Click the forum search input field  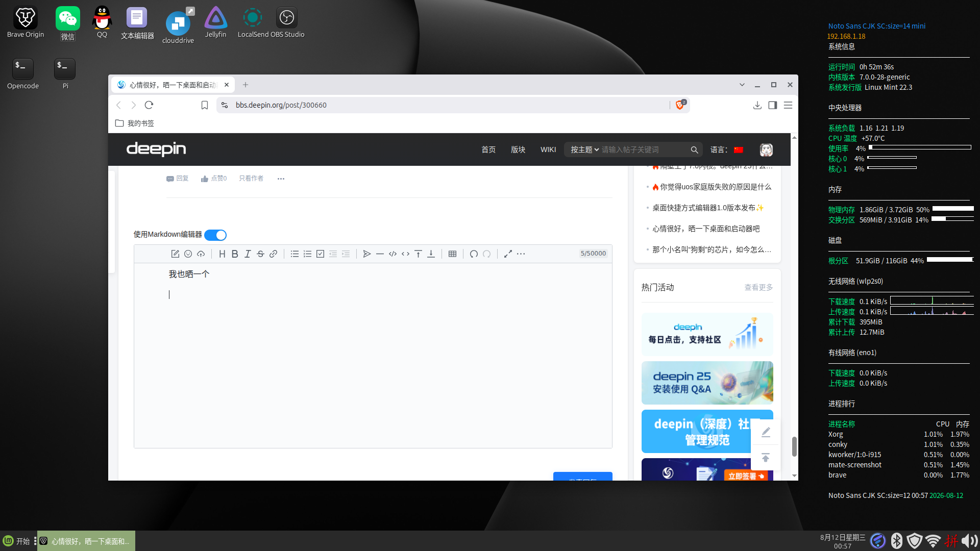644,149
